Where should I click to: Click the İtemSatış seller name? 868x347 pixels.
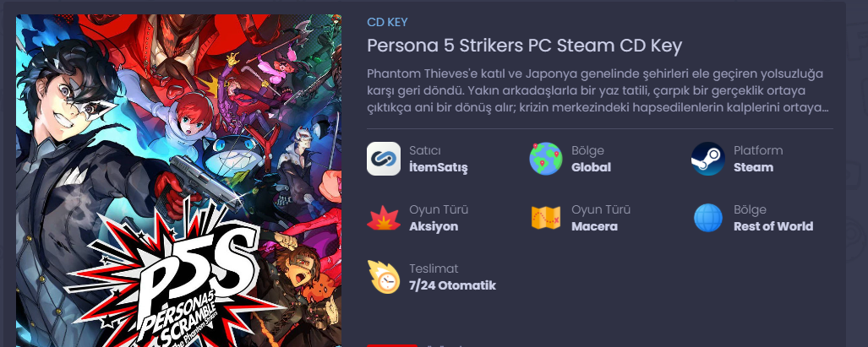tap(439, 167)
